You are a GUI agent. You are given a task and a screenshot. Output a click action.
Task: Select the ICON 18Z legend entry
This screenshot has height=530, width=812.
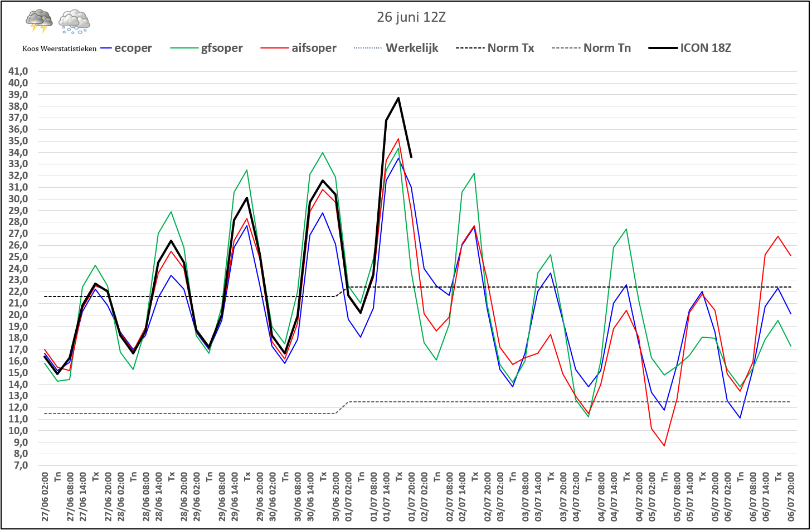click(x=690, y=48)
